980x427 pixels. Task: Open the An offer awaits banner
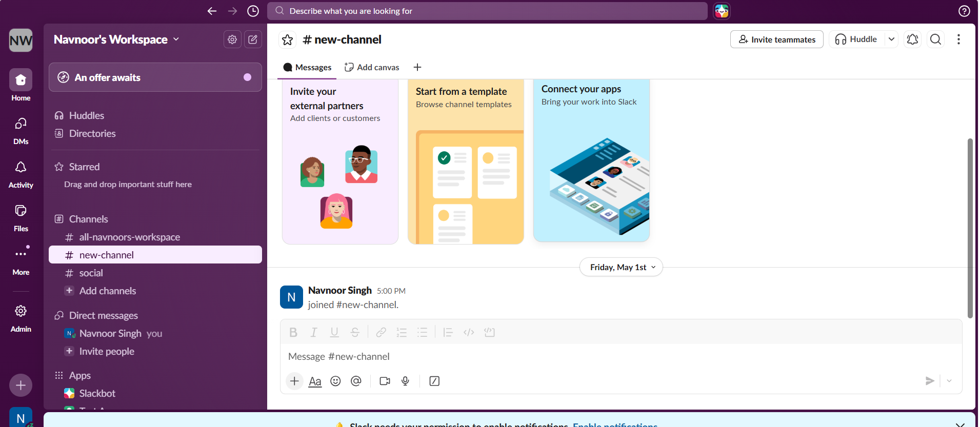[x=155, y=77]
